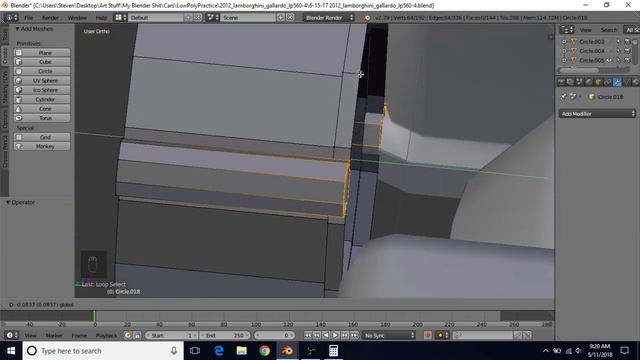
Task: Switch to the Create tab in tool shelf
Action: click(4, 55)
